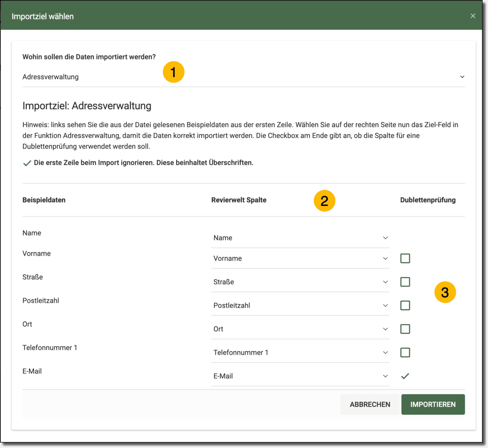
Task: Expand the Name column mapping dropdown
Action: point(300,238)
